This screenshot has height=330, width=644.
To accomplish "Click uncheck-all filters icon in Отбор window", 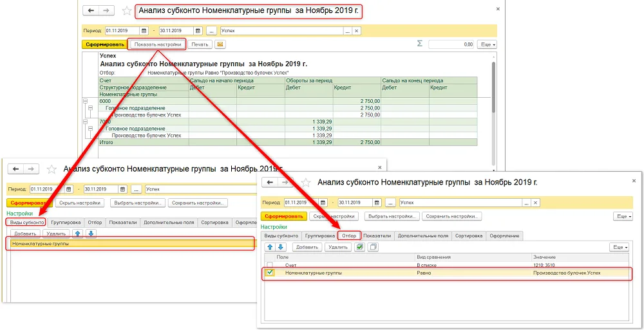I will (372, 247).
